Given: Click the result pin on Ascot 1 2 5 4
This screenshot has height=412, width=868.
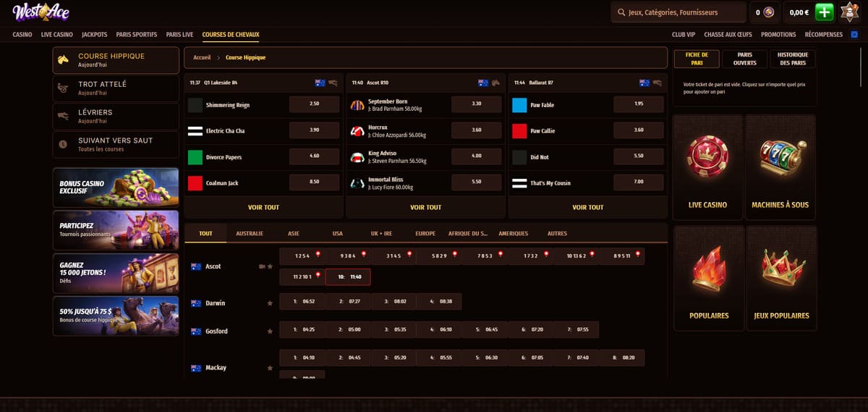Looking at the screenshot, I should coord(318,254).
